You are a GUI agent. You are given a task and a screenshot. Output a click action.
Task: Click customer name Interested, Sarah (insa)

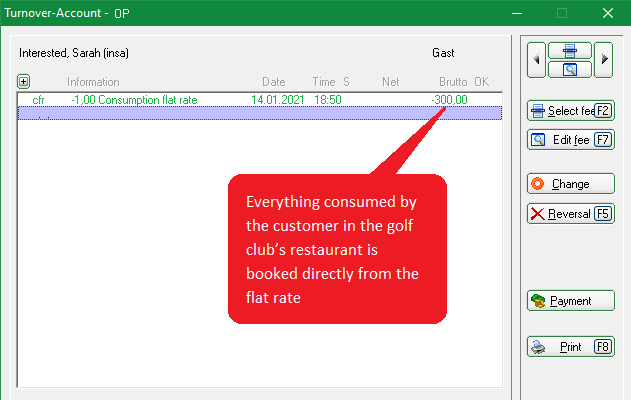pyautogui.click(x=74, y=53)
